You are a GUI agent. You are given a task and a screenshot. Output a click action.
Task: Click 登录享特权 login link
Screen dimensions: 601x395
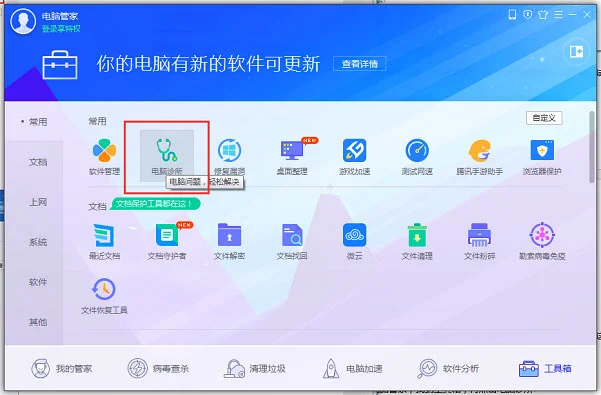(61, 29)
